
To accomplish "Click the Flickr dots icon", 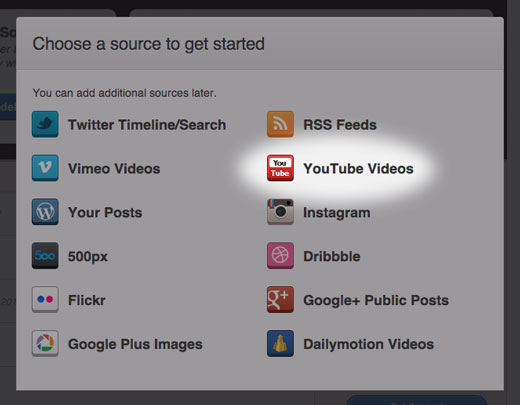I will (x=45, y=299).
